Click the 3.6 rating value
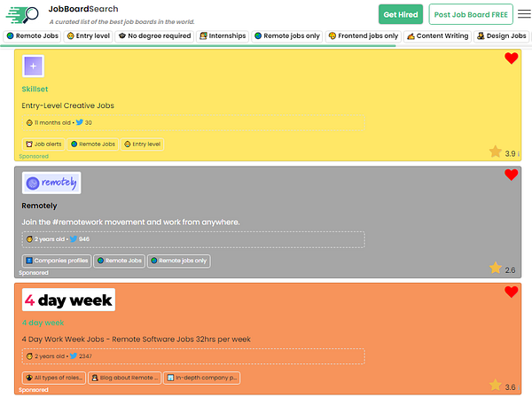 tap(510, 387)
